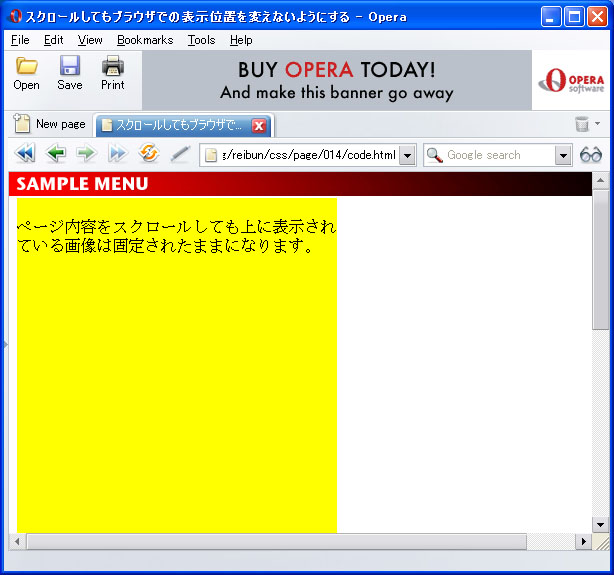
Task: Click the Rewind navigation button
Action: point(25,154)
